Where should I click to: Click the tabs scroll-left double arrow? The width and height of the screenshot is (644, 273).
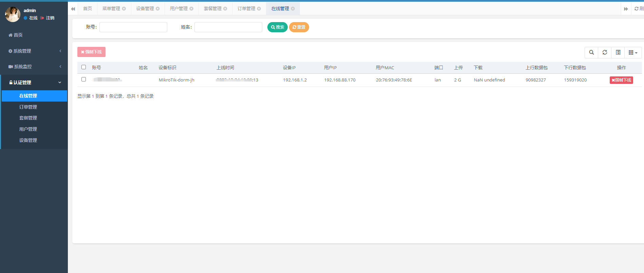(73, 9)
